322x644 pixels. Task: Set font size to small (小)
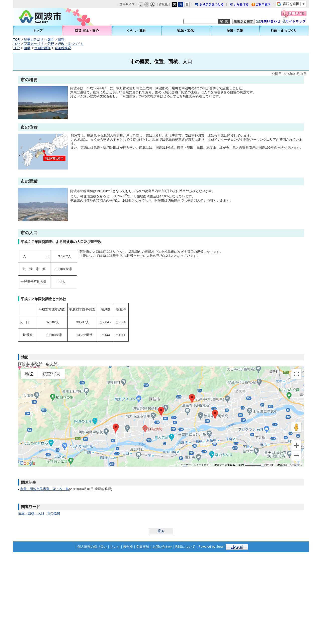(x=141, y=5)
